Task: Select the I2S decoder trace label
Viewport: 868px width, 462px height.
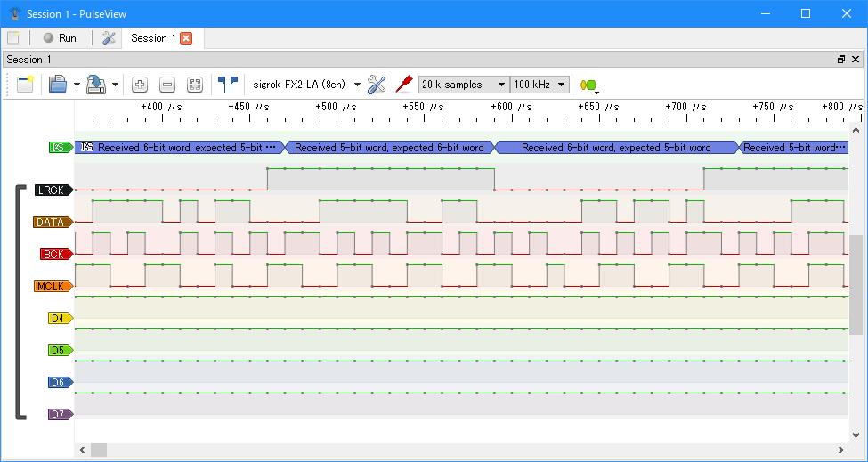Action: pos(61,148)
